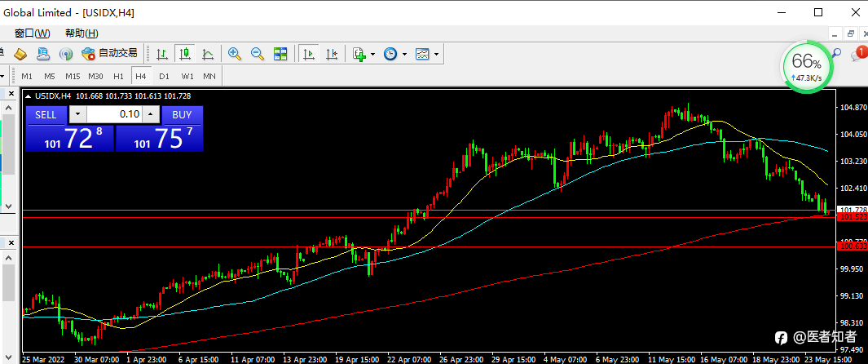Open the 帮助(H) menu
The width and height of the screenshot is (868, 364).
(82, 33)
